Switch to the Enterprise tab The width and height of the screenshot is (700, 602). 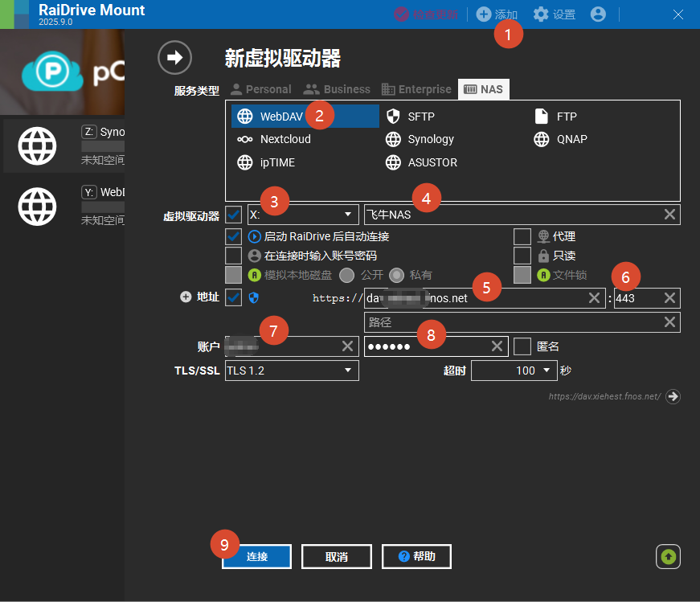pos(416,89)
